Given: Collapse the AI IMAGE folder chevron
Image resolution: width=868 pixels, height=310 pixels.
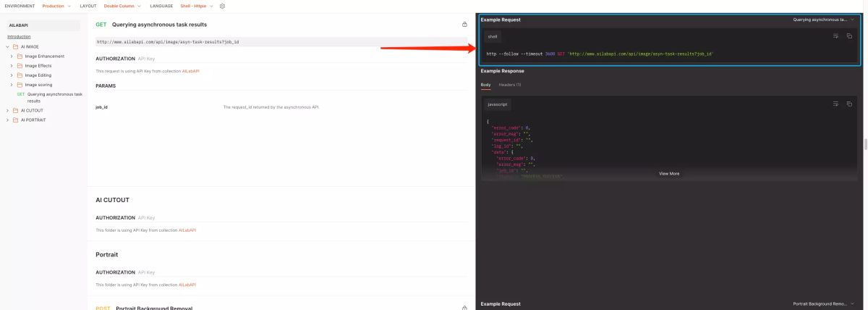Looking at the screenshot, I should [7, 46].
